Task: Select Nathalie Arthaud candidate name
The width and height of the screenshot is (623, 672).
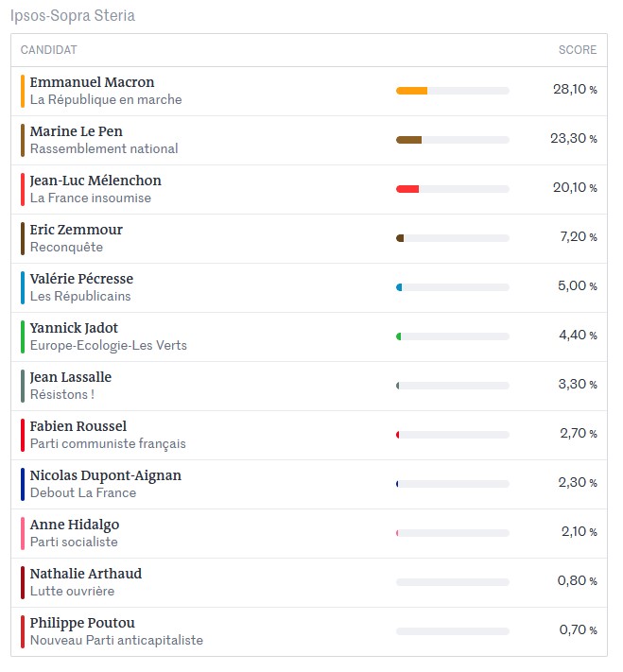Action: pyautogui.click(x=86, y=574)
